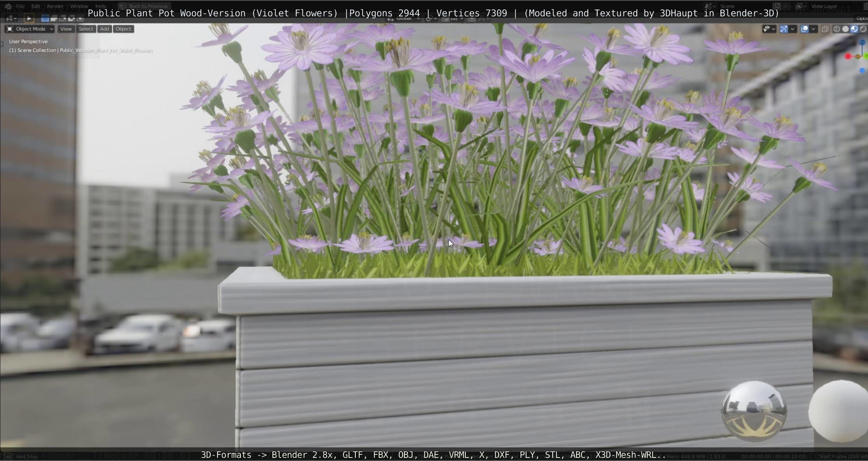Choose the new selection mode icon
This screenshot has height=461, width=868.
(45, 18)
